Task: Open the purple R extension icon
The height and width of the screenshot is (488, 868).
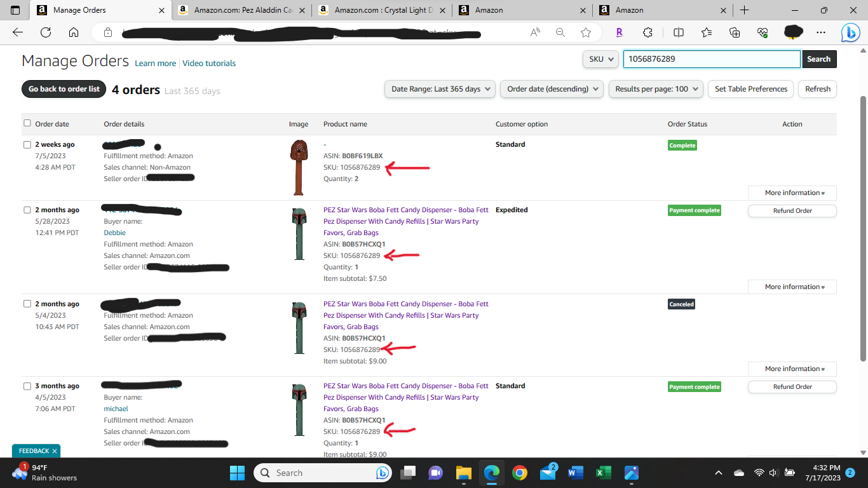Action: (620, 32)
